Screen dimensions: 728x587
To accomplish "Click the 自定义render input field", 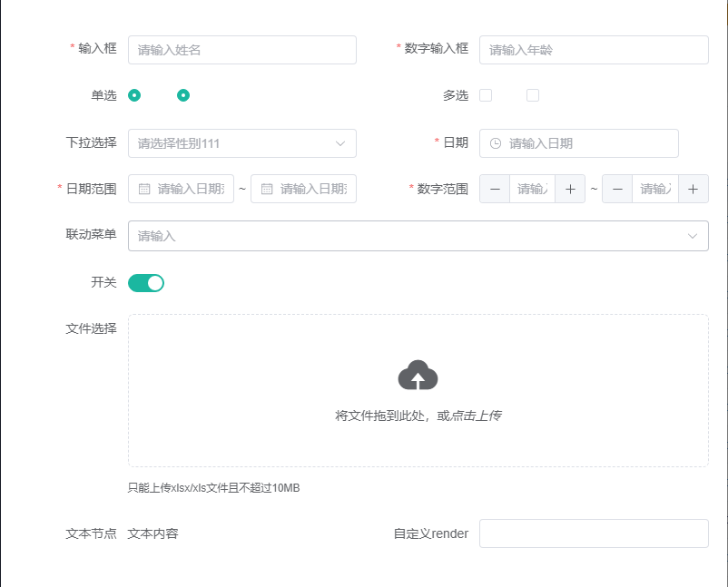I will (x=594, y=533).
